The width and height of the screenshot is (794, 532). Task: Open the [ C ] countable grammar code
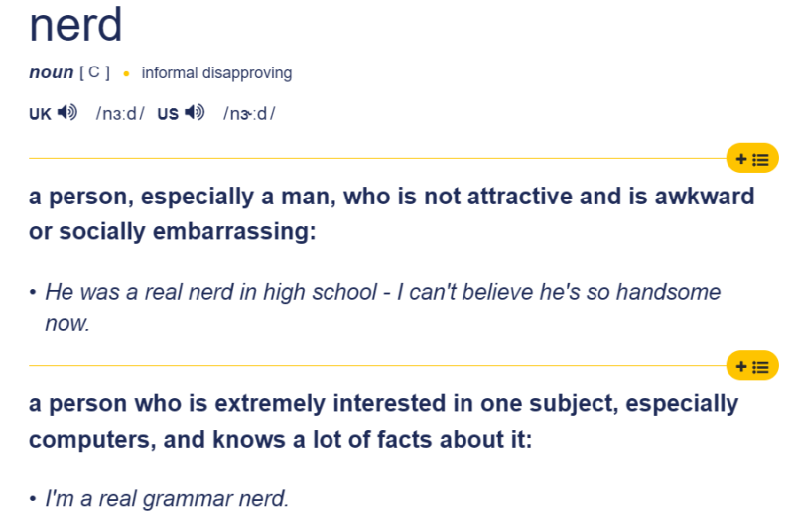pyautogui.click(x=94, y=72)
